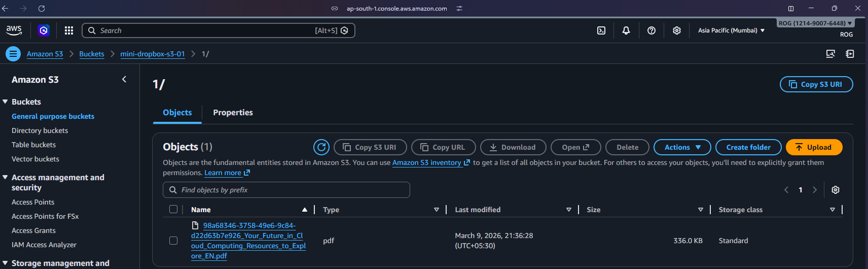Refresh the objects list
This screenshot has height=269, width=868.
321,147
